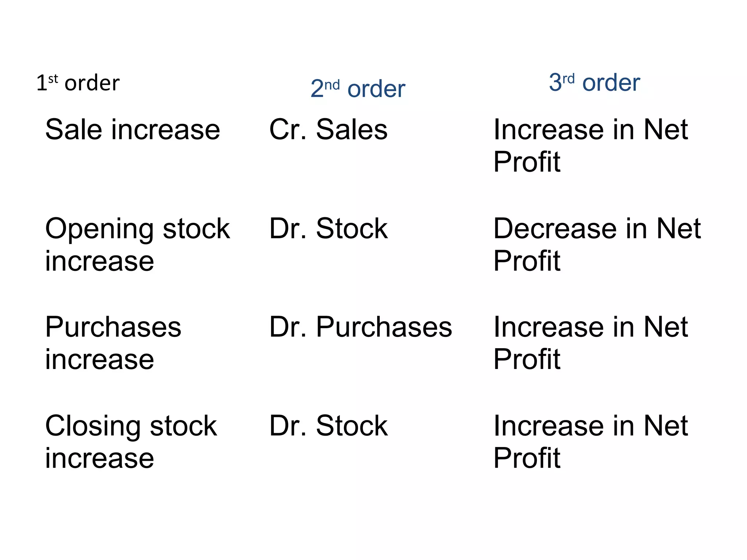Click the "Cr. Sales" entry
Image resolution: width=747 pixels, height=560 pixels.
click(x=328, y=129)
